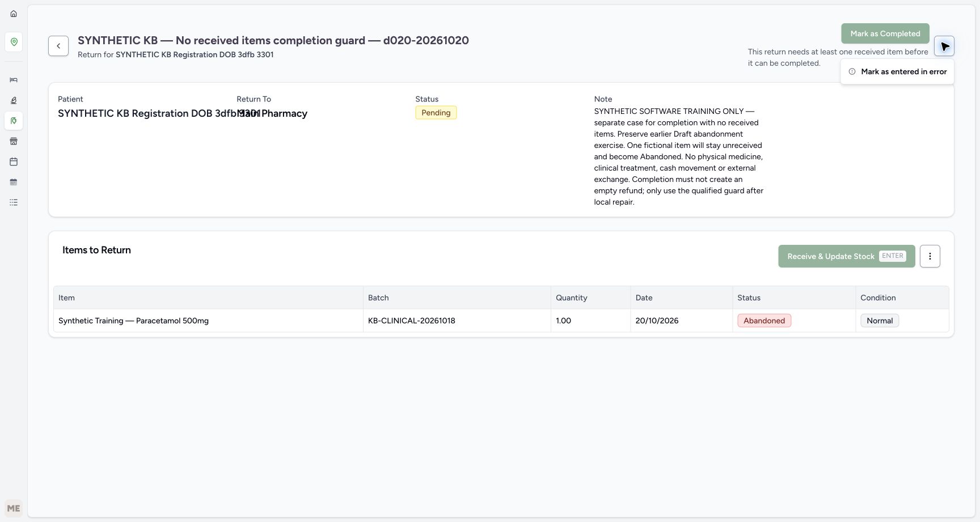Open the three-dot menu beside Receive & Update Stock

pyautogui.click(x=930, y=256)
